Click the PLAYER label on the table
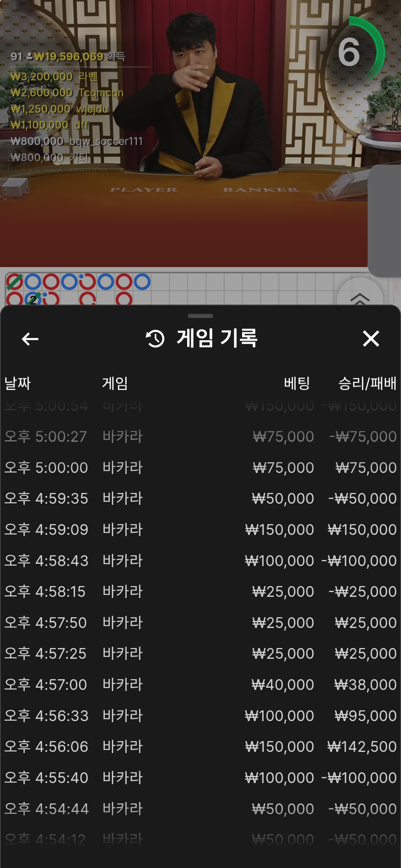The width and height of the screenshot is (401, 868). tap(144, 190)
